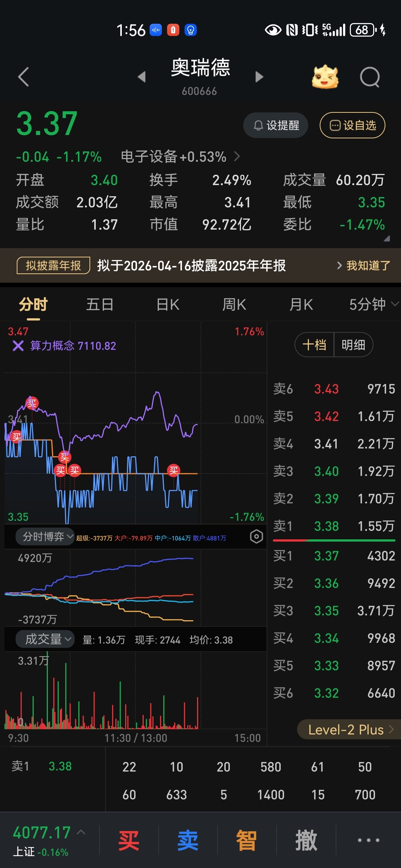The image size is (401, 868).
Task: Tap the intraday price chart area
Action: click(x=136, y=423)
